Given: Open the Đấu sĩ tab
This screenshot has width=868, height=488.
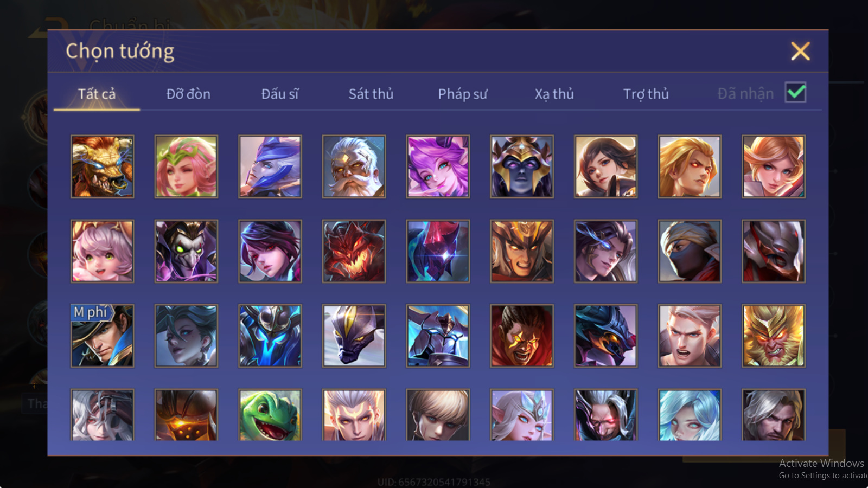Looking at the screenshot, I should point(280,94).
